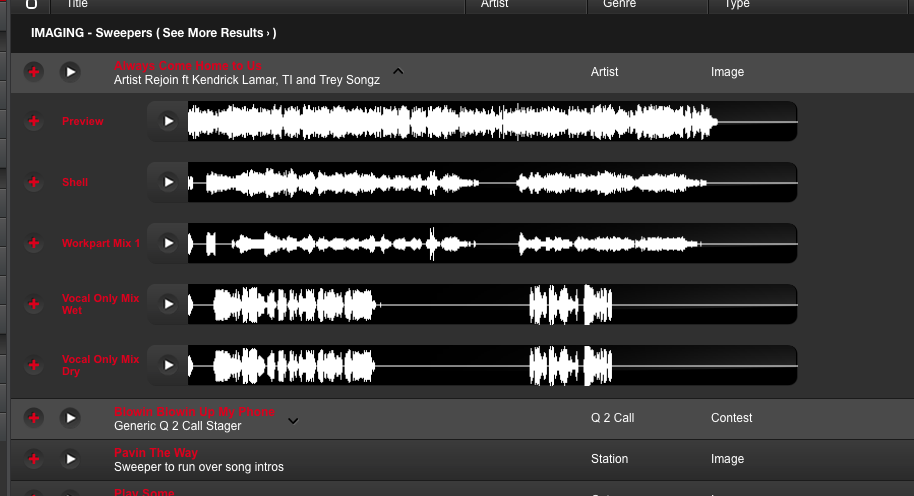Sort by the Type column header
The image size is (914, 496).
(737, 4)
